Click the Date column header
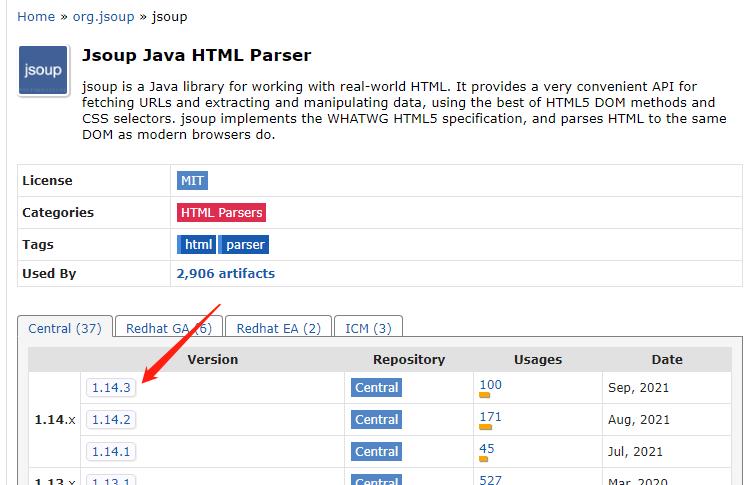 coord(667,360)
